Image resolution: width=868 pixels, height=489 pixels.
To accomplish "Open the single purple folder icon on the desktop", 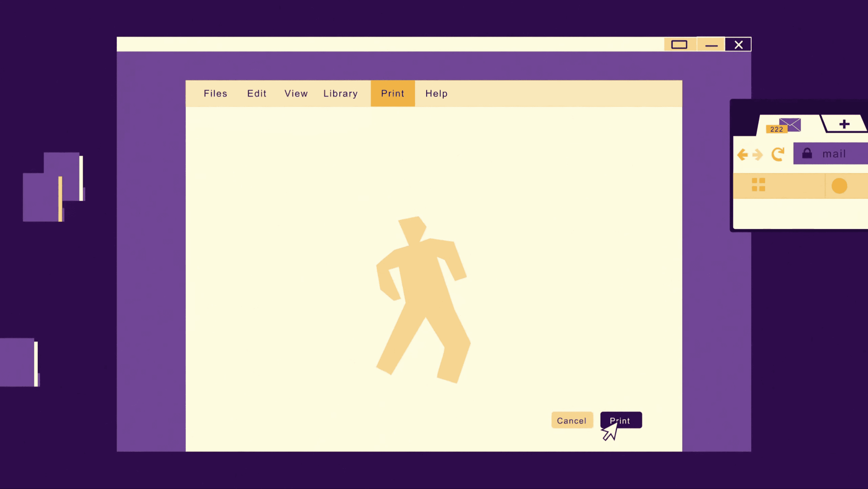I will 19,362.
